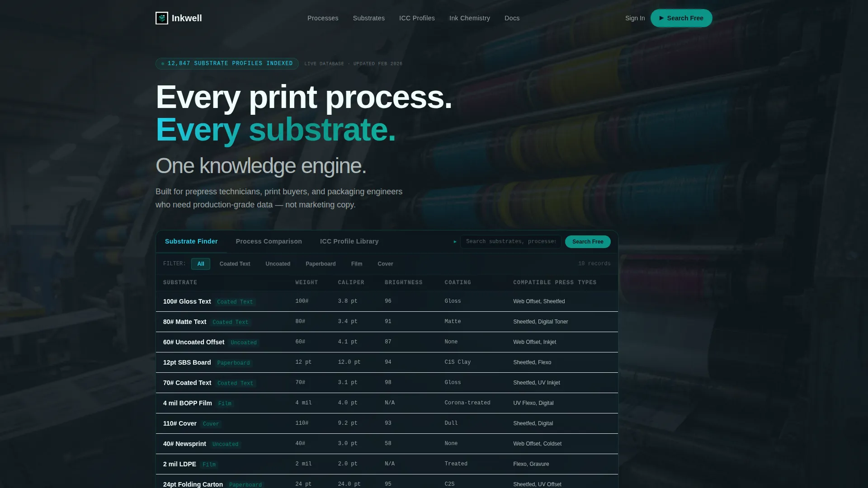Click the Inkwell brand name

pos(187,18)
